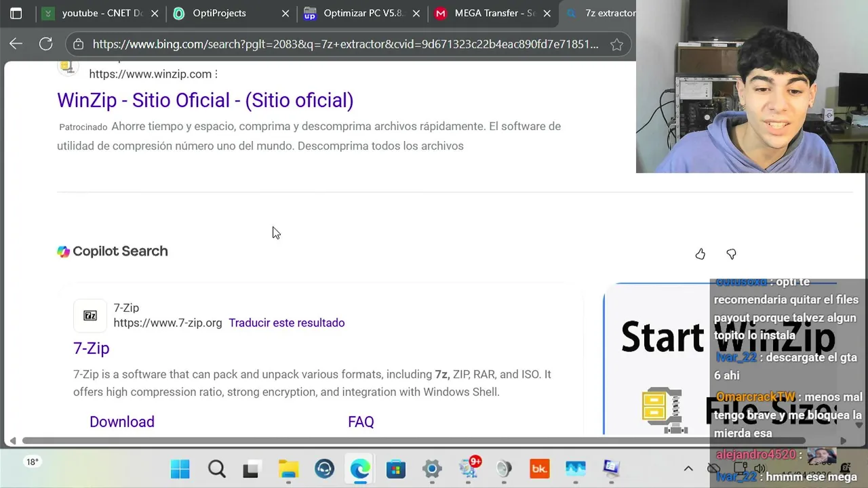Screen dimensions: 868x488
Task: Open Windows taskbar Search
Action: click(217, 468)
